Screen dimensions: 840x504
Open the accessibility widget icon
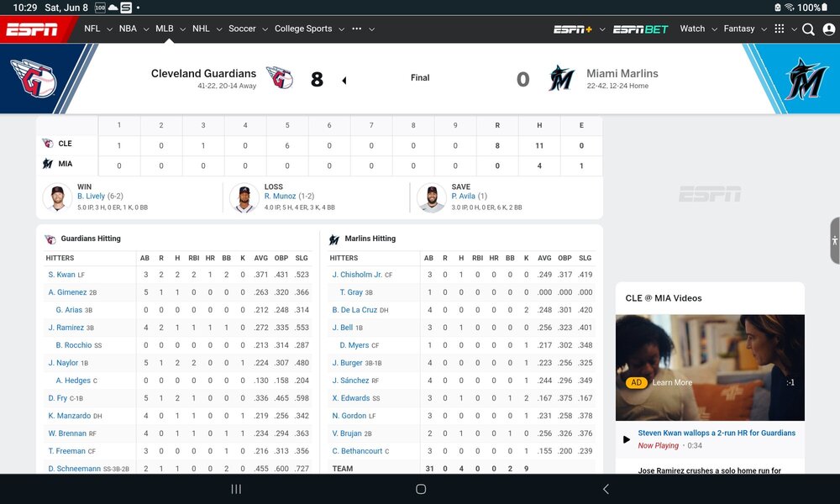click(x=835, y=240)
